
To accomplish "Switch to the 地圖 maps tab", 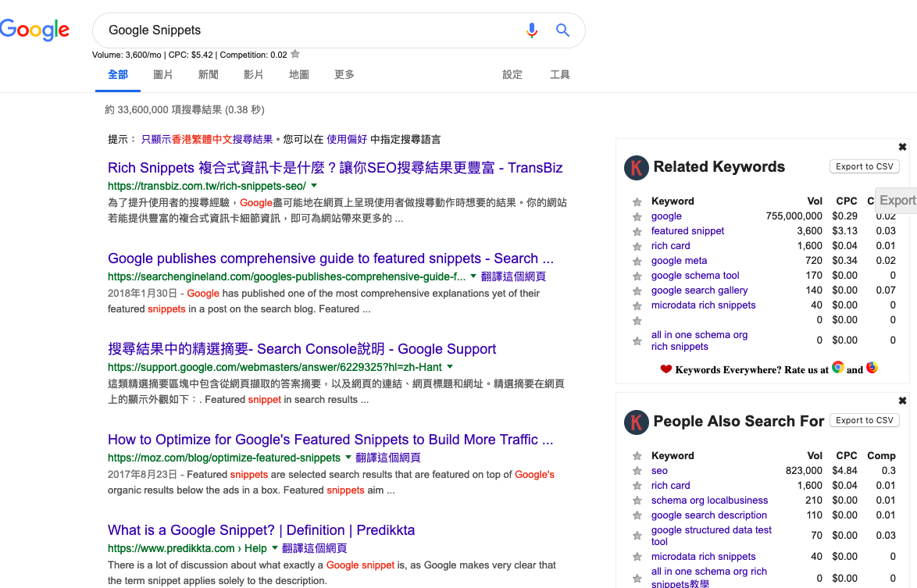I will [x=299, y=75].
